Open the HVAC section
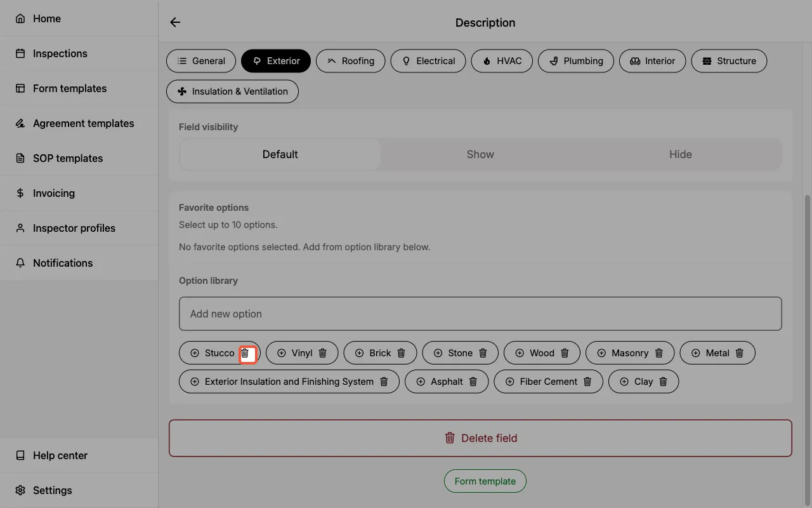Screen dimensions: 812x508 (x=502, y=60)
